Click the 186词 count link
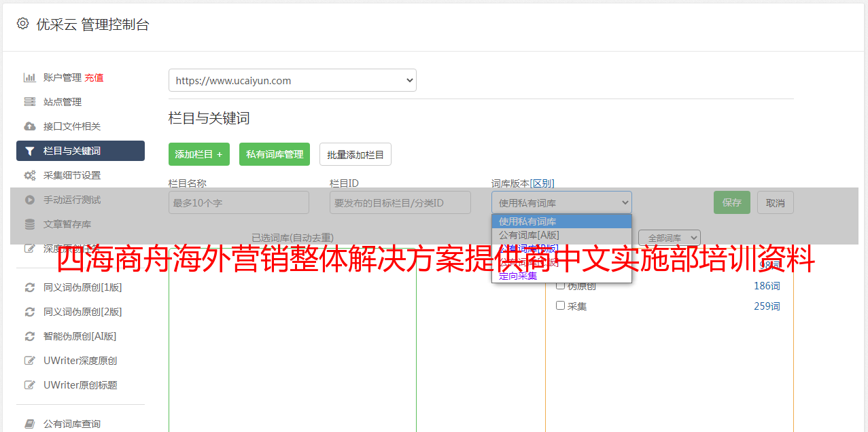 (767, 286)
